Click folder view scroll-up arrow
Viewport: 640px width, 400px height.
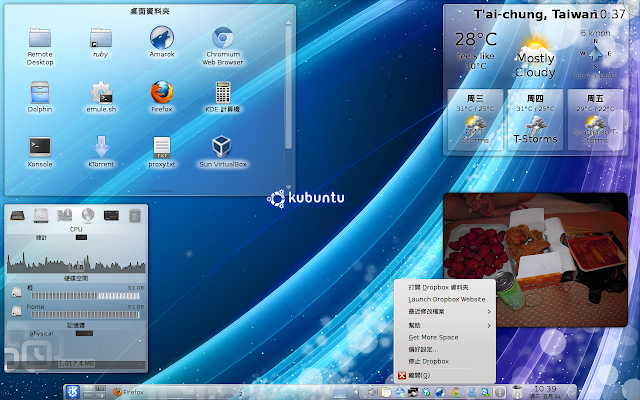point(289,22)
